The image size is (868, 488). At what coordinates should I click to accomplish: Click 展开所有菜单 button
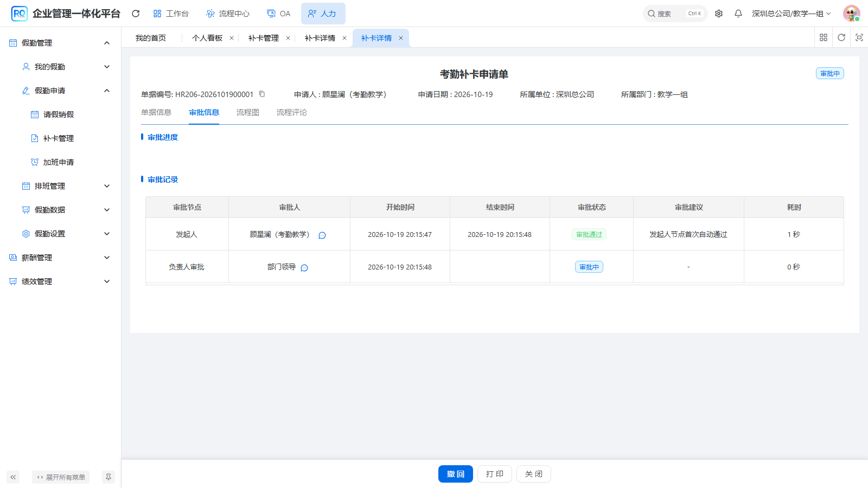point(61,477)
